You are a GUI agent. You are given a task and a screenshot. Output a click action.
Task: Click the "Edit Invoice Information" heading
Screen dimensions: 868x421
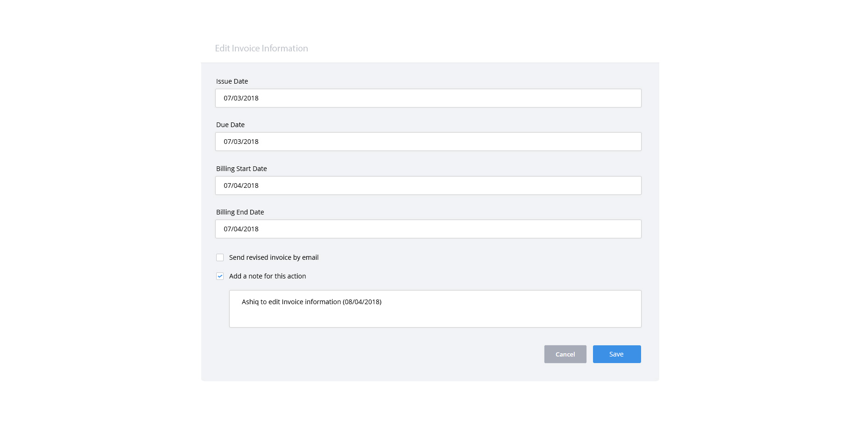point(261,48)
